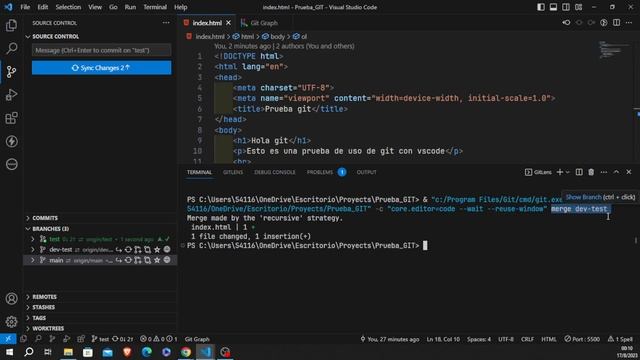640x360 pixels.
Task: Close the terminal panel
Action: pos(629,172)
